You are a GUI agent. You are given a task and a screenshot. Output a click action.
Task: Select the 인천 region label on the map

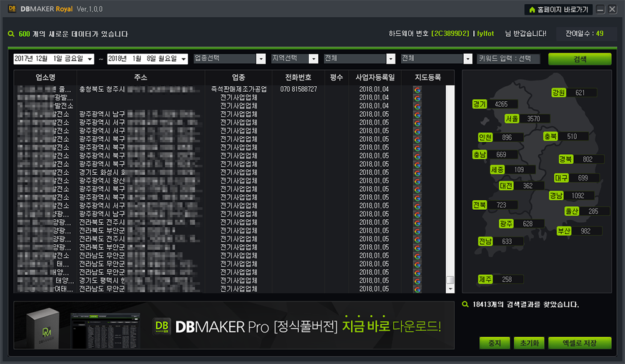click(485, 137)
